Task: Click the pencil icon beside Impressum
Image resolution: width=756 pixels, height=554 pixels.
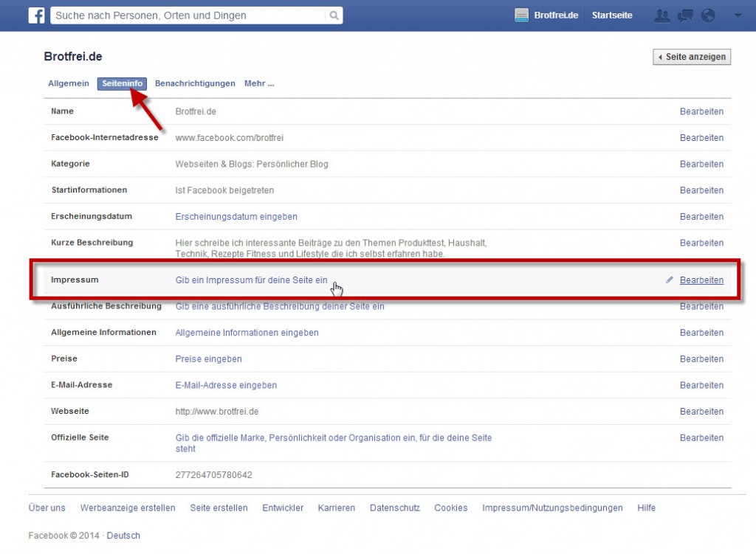Action: tap(669, 280)
